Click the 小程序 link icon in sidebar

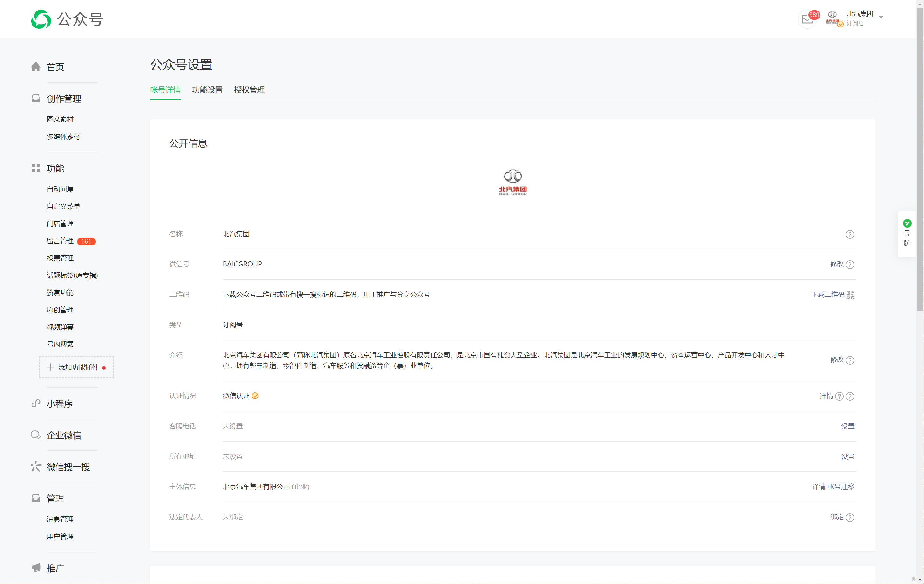click(36, 404)
